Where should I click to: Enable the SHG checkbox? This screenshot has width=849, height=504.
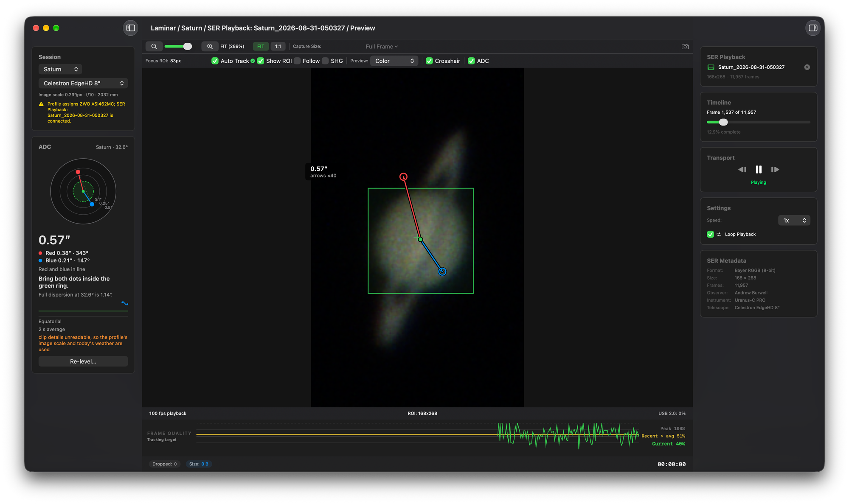click(x=325, y=61)
